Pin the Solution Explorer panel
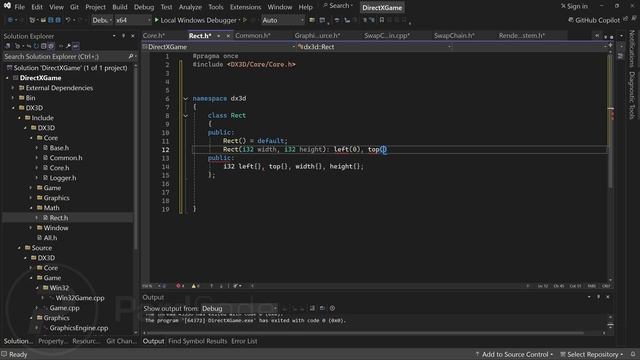This screenshot has width=640, height=360. point(123,36)
